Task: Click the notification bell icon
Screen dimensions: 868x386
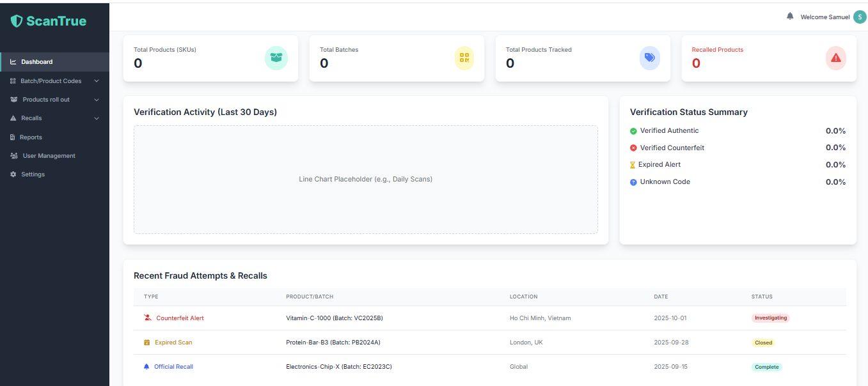Action: tap(790, 17)
